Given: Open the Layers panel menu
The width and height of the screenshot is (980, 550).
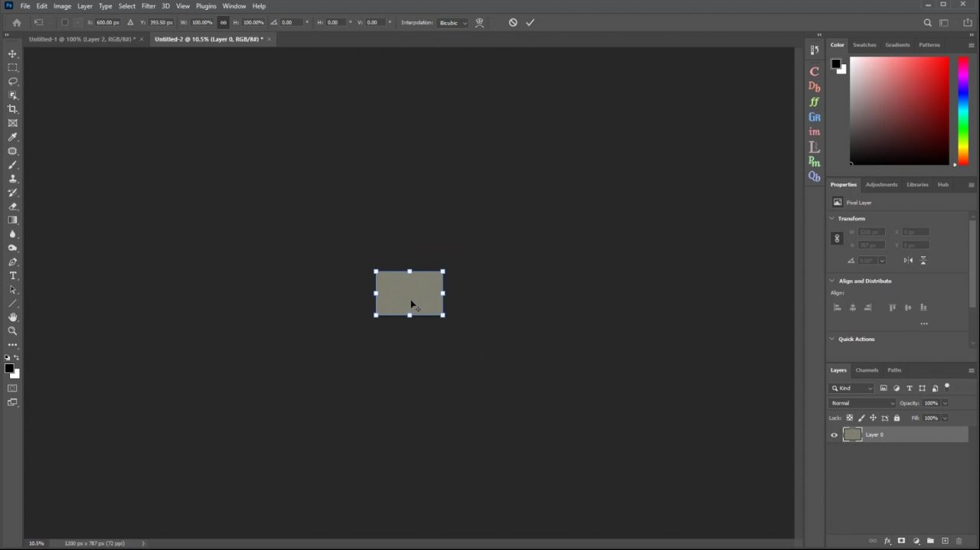Looking at the screenshot, I should tap(971, 370).
